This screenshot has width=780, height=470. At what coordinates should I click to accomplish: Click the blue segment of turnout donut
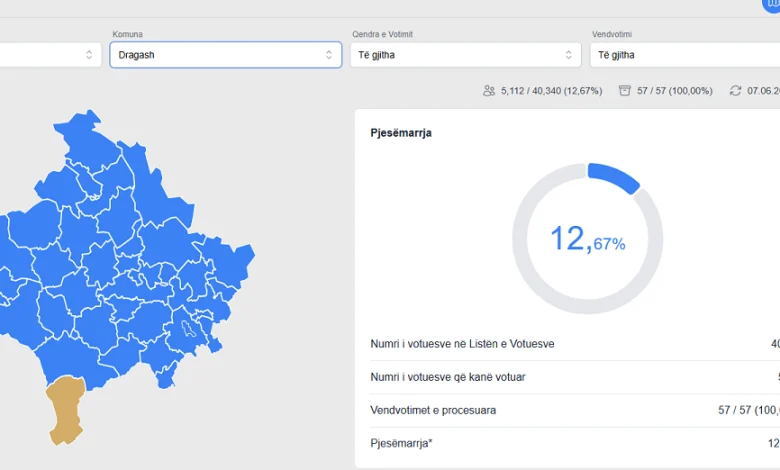click(613, 177)
